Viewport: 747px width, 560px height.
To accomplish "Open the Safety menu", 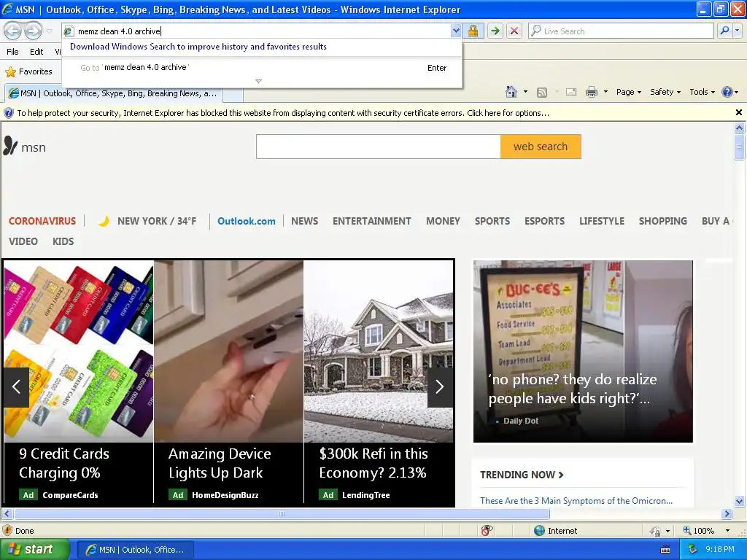I will (x=665, y=92).
